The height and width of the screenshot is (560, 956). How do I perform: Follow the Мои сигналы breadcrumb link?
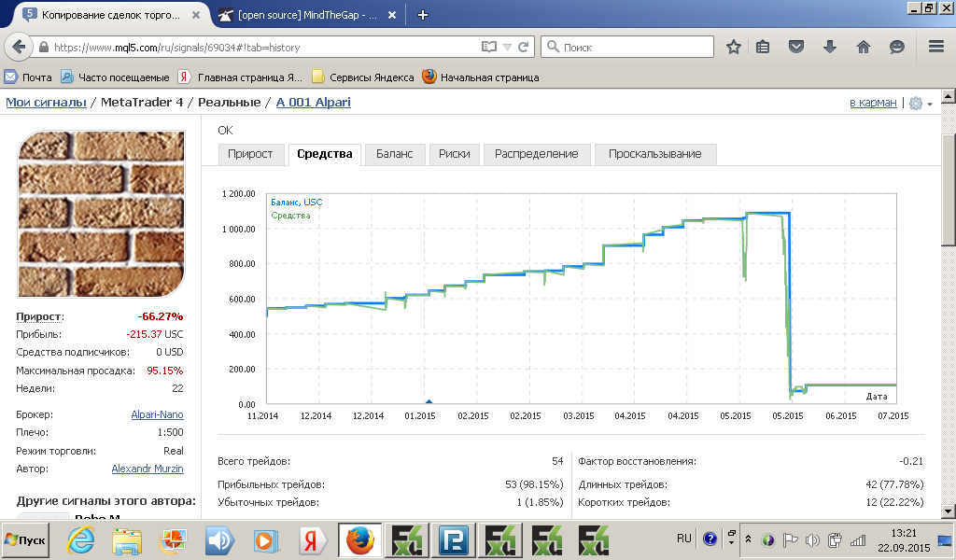(47, 102)
